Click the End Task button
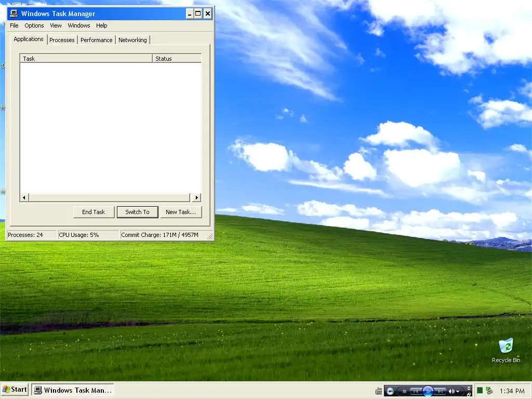Screen dimensions: 532x399 (94, 212)
